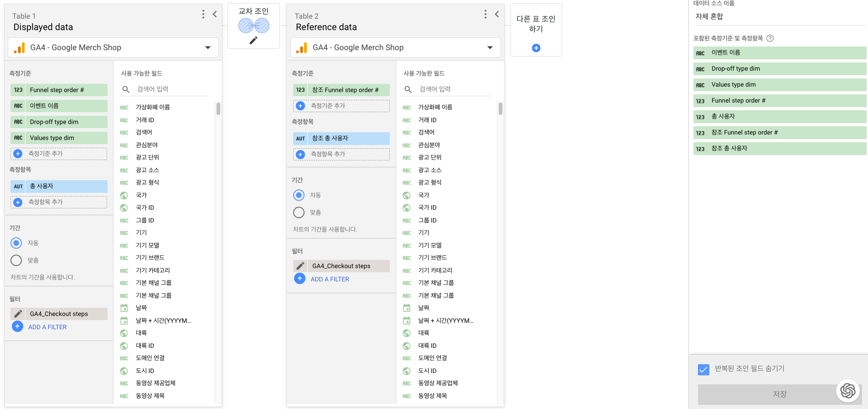This screenshot has height=409, width=868.
Task: Collapse Table 2 panel with chevron arrow
Action: [x=497, y=14]
